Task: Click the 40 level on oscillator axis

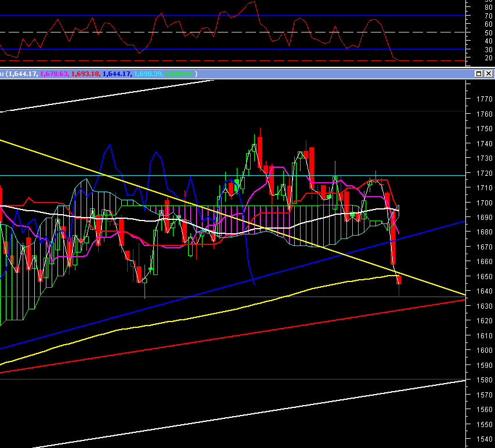Action: tap(489, 41)
